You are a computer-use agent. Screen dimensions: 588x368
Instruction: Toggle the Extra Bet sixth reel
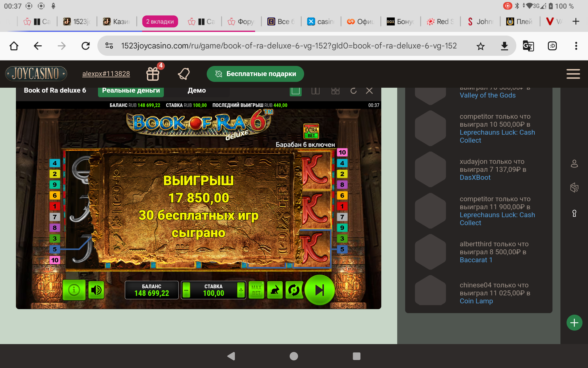(311, 132)
